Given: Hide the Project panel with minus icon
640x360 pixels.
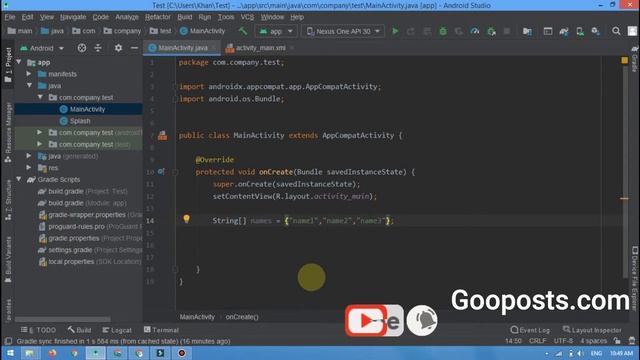Looking at the screenshot, I should [134, 48].
